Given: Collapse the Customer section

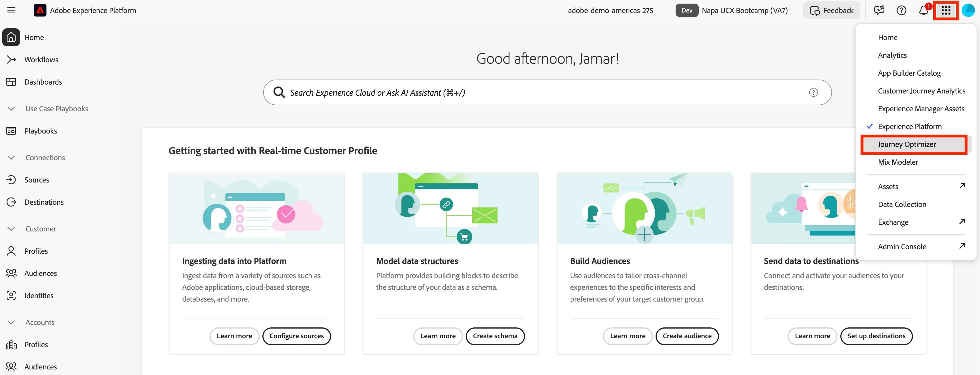Looking at the screenshot, I should tap(11, 229).
